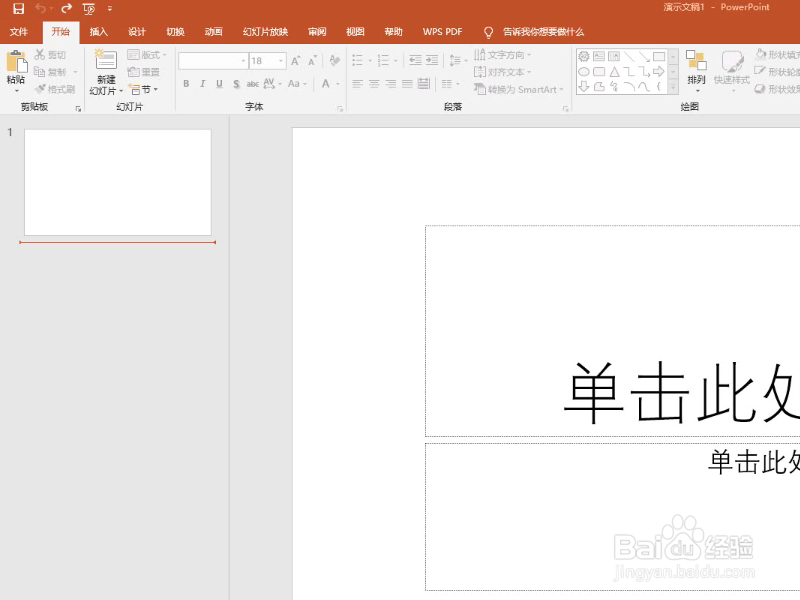800x600 pixels.
Task: Open the 幻灯片放映 (Slide Show) tab
Action: [265, 32]
